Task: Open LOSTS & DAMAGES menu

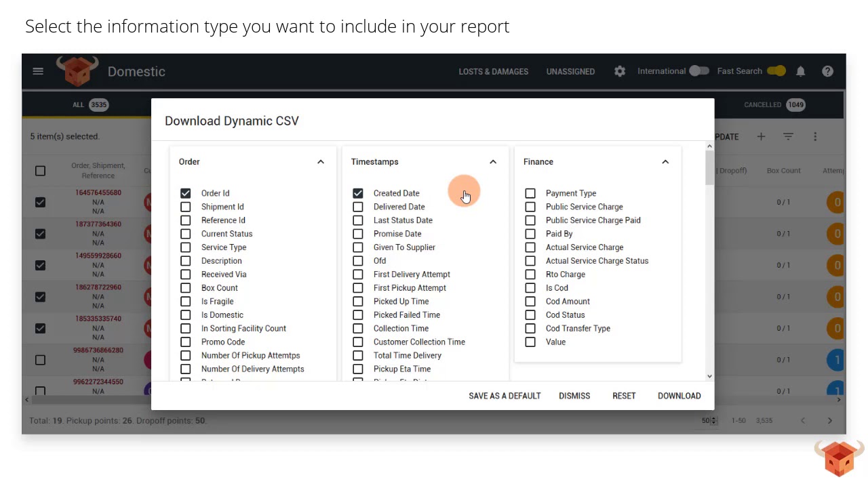Action: pyautogui.click(x=493, y=71)
